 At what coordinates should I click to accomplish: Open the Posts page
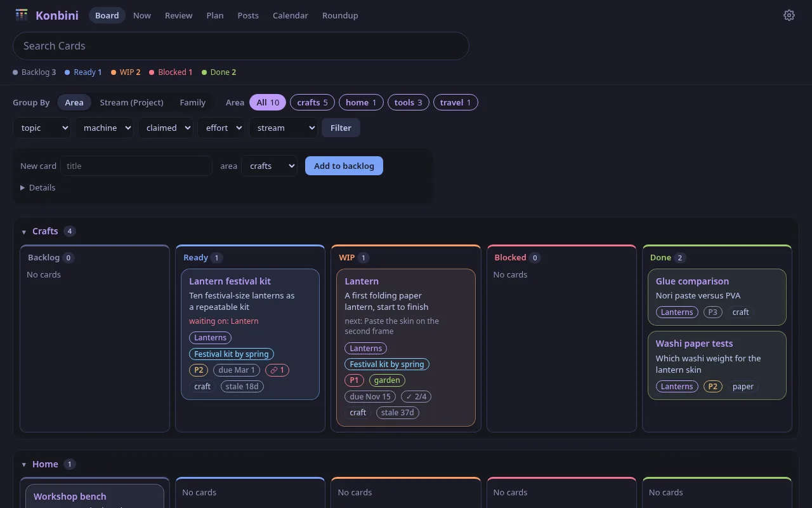(248, 15)
